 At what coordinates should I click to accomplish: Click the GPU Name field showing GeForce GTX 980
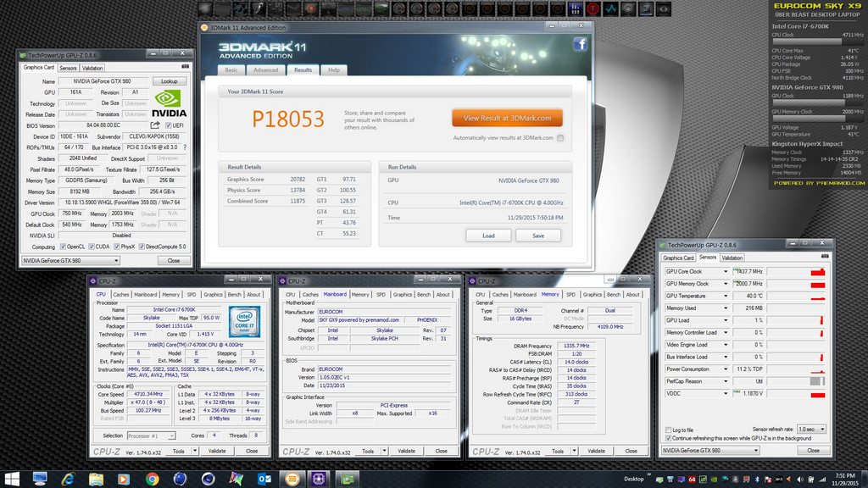pos(103,81)
